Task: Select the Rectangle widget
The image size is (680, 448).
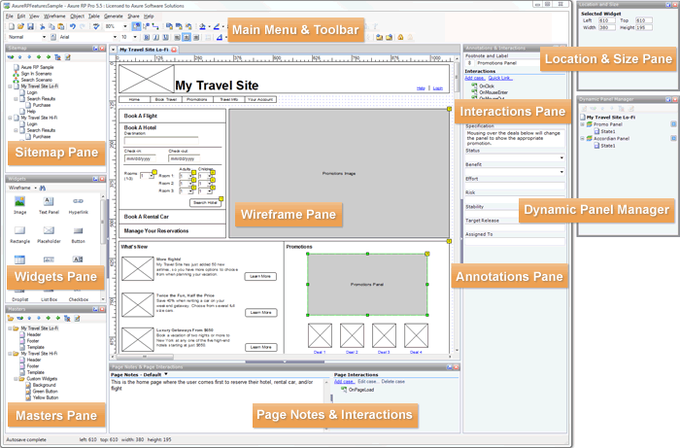Action: pos(20,235)
